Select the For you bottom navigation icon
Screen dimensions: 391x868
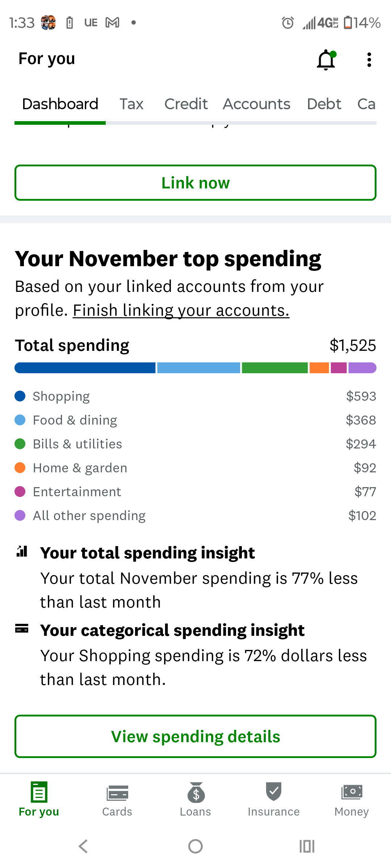[39, 792]
